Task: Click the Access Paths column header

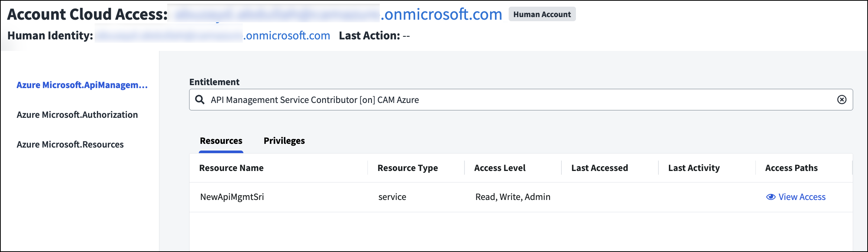Action: (x=791, y=168)
